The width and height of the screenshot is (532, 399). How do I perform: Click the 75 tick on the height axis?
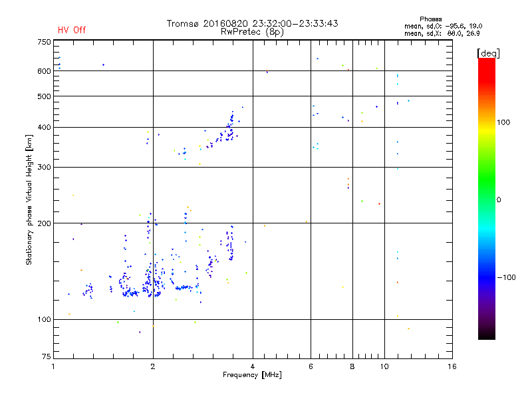(45, 358)
